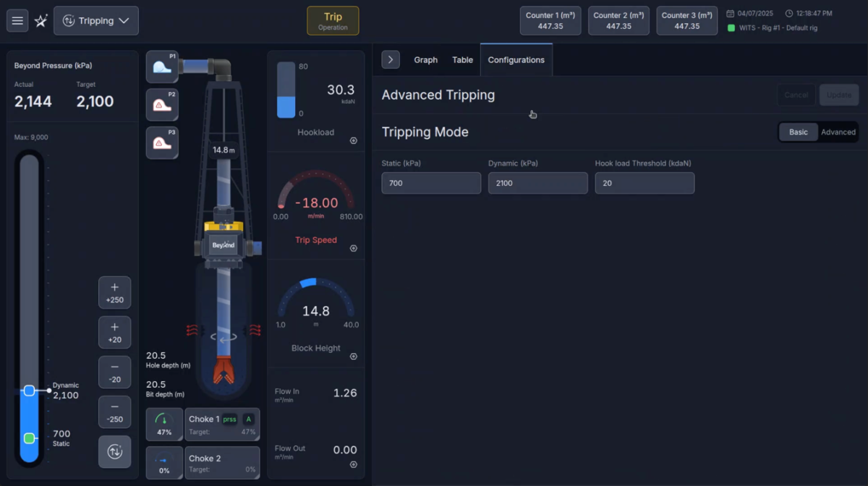The height and width of the screenshot is (486, 868).
Task: Open Block Height widget settings icon
Action: click(x=354, y=357)
